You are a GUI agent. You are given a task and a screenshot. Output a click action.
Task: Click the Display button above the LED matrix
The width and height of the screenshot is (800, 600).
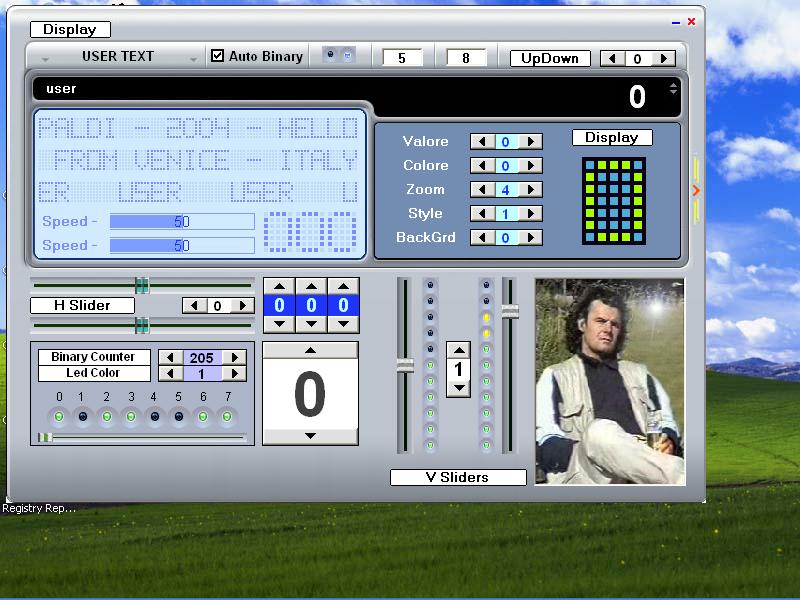click(612, 137)
